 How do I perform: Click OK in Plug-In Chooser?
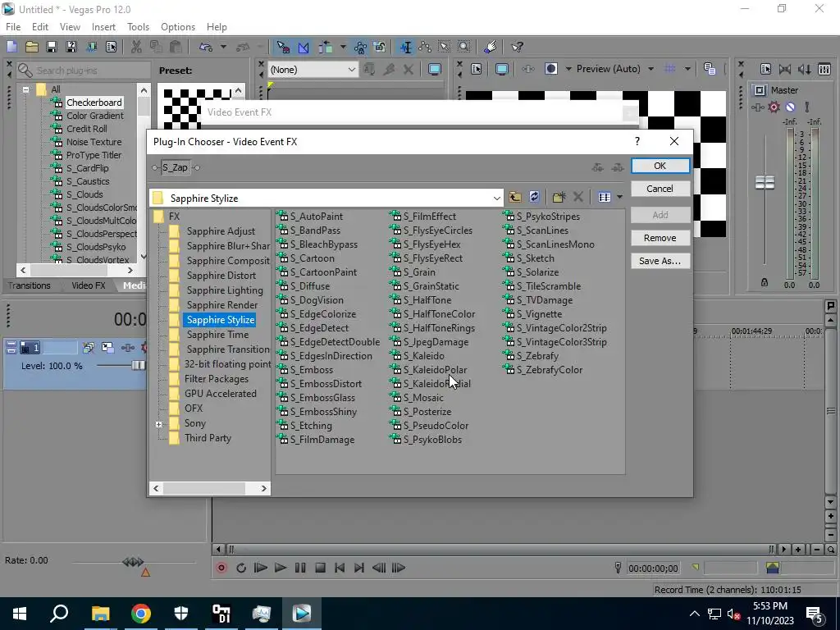coord(660,166)
